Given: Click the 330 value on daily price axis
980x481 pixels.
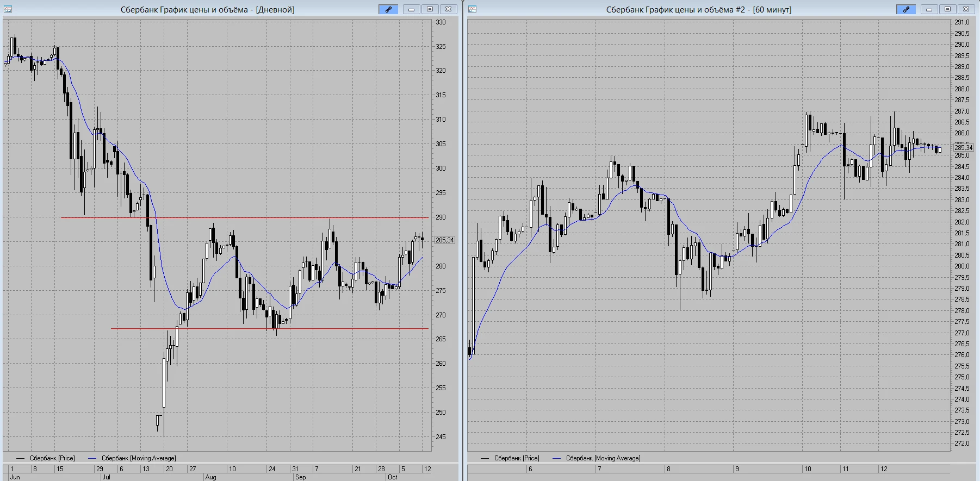Looking at the screenshot, I should (441, 22).
